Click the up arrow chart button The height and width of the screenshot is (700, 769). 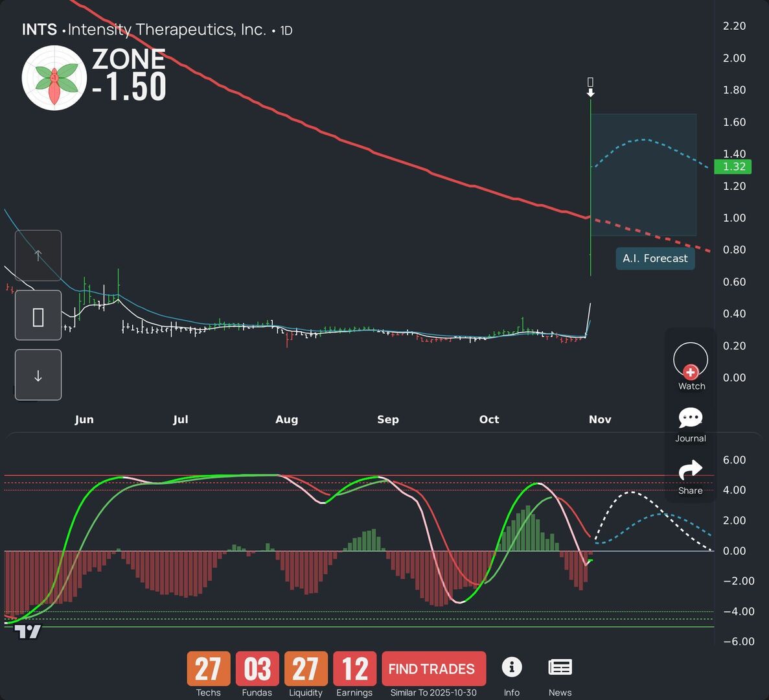pos(38,255)
